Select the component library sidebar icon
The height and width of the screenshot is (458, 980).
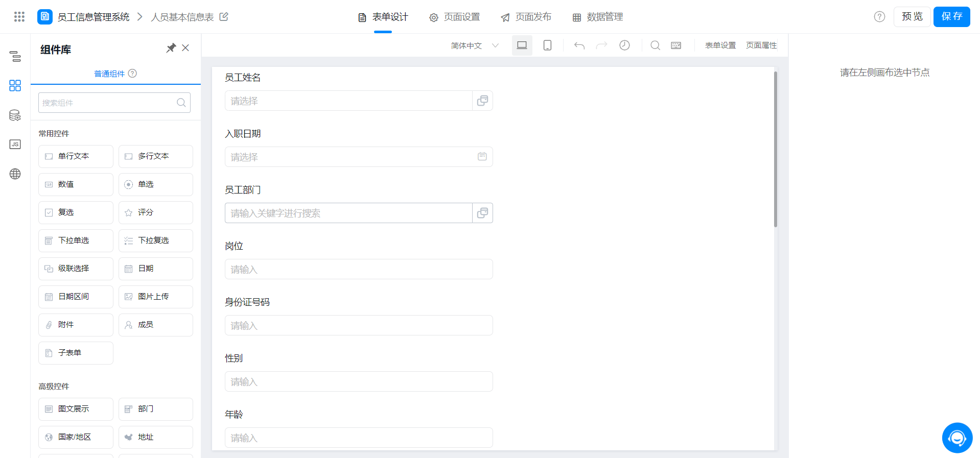pos(15,85)
